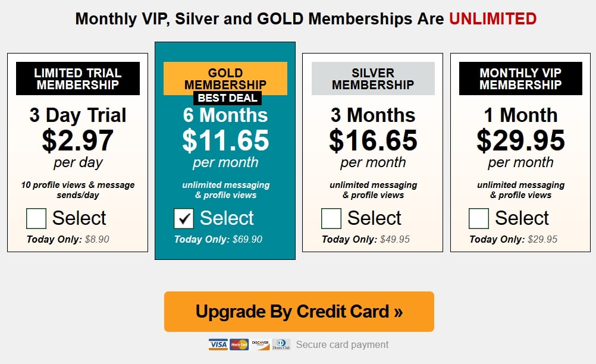The image size is (596, 364).
Task: Click the Discover card icon
Action: coord(260,343)
